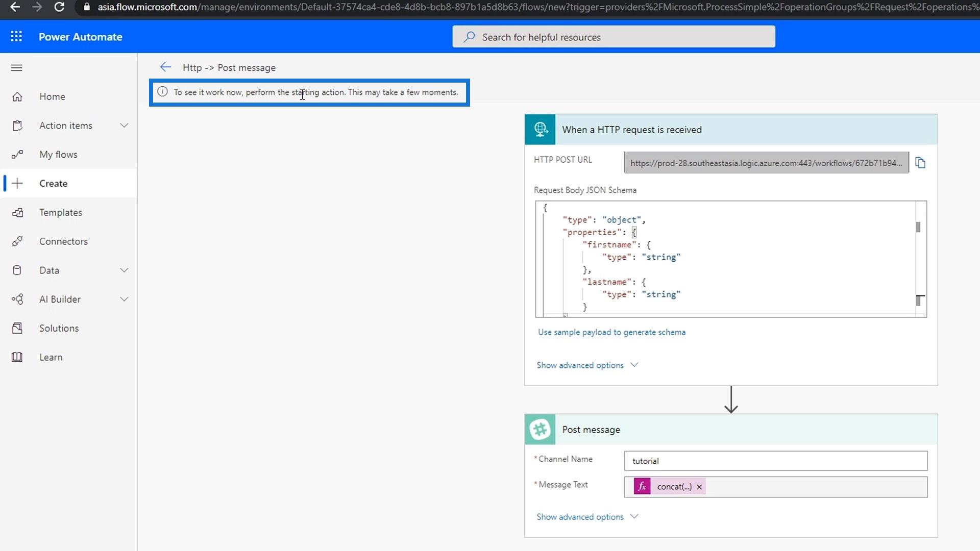Go to Templates in sidebar

pos(60,212)
